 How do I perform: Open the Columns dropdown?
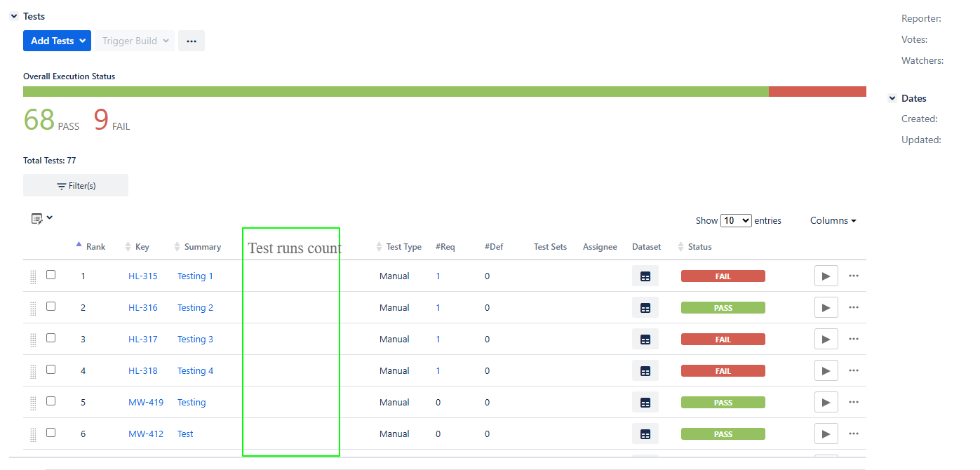point(833,220)
